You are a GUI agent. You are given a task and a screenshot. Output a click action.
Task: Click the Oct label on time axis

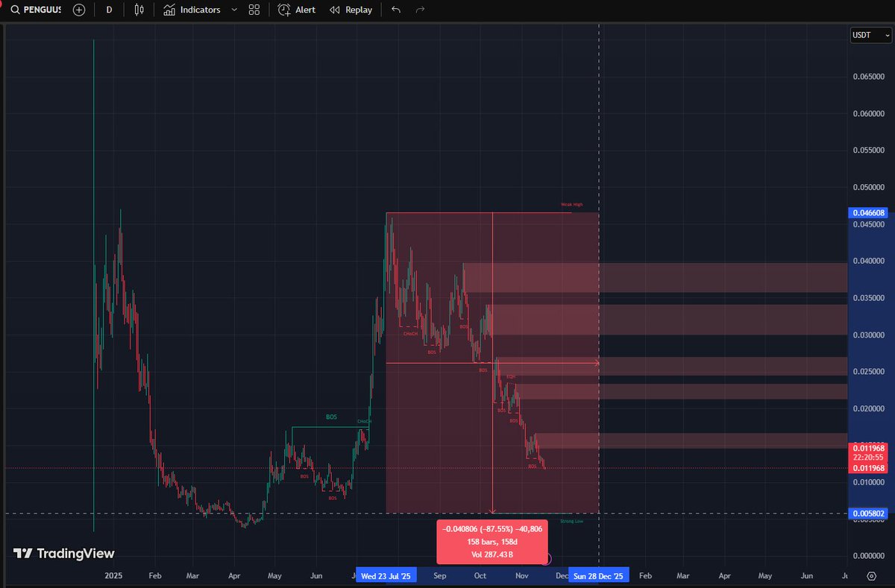pos(480,576)
